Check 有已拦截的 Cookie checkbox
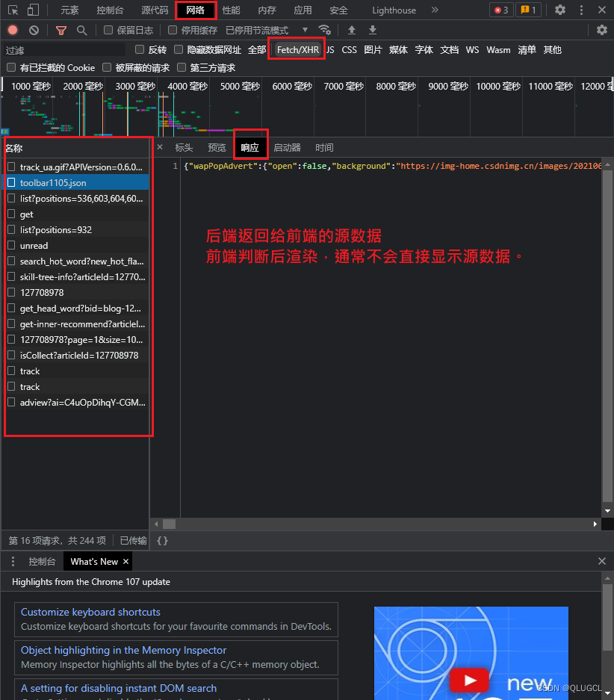Viewport: 614px width, 700px height. [11, 67]
